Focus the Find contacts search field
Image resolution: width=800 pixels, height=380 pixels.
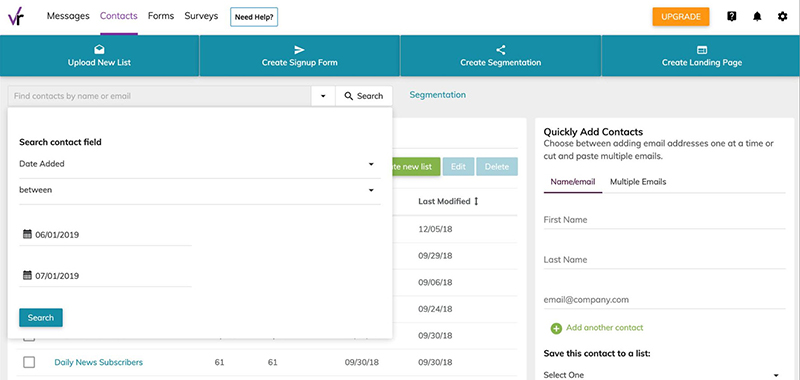pyautogui.click(x=159, y=96)
